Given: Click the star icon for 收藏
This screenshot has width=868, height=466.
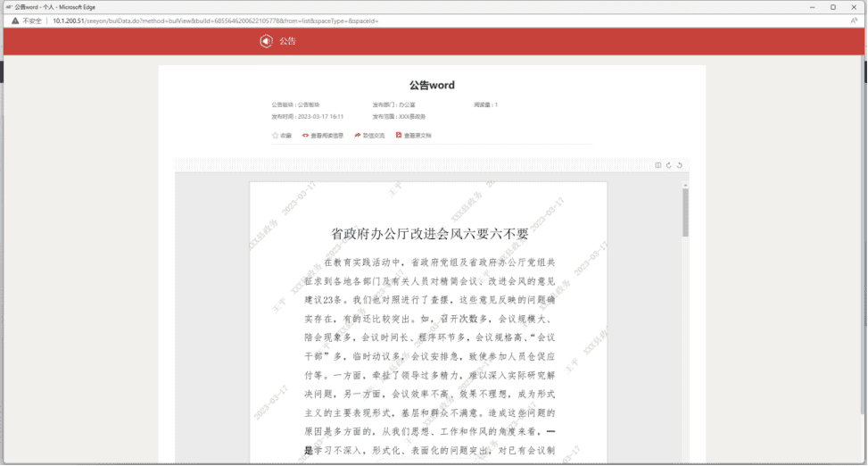Looking at the screenshot, I should (x=275, y=135).
